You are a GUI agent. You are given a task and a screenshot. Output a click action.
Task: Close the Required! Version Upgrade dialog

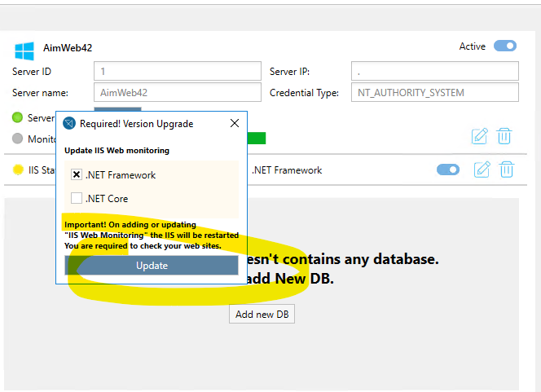click(235, 123)
